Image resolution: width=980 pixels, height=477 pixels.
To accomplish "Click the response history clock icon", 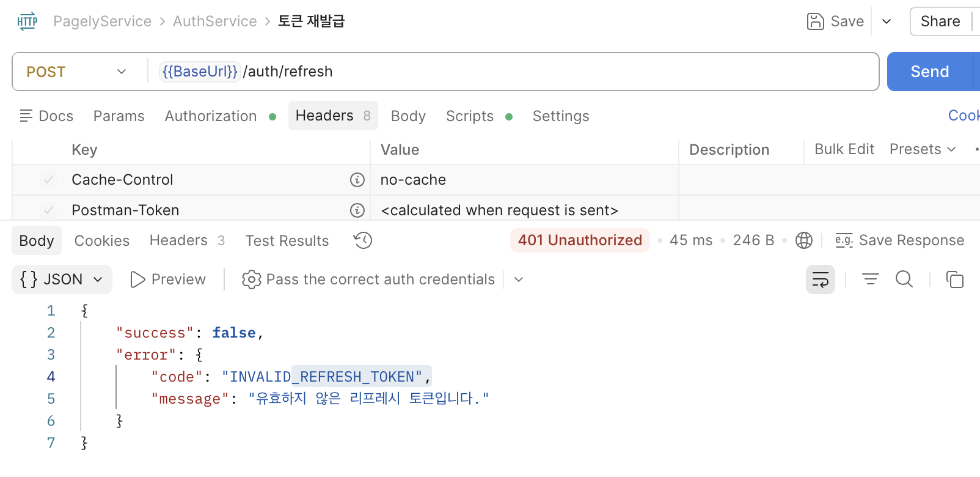I will pyautogui.click(x=363, y=240).
